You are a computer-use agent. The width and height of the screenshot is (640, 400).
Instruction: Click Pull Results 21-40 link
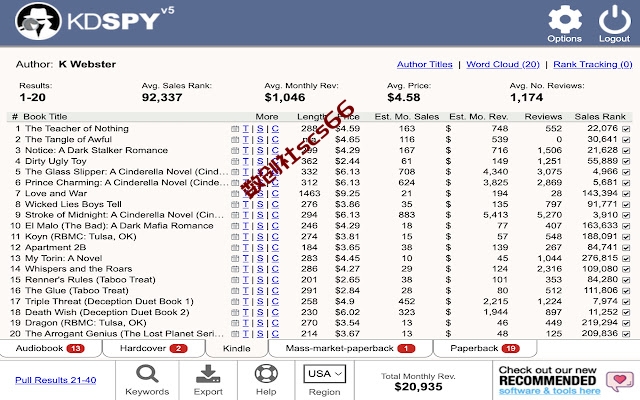tap(56, 380)
